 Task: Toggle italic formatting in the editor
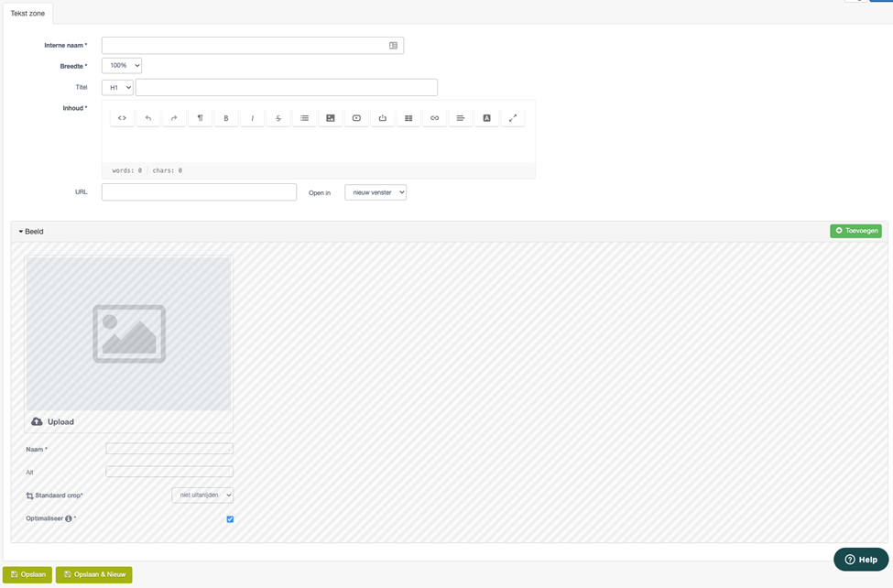coord(252,118)
